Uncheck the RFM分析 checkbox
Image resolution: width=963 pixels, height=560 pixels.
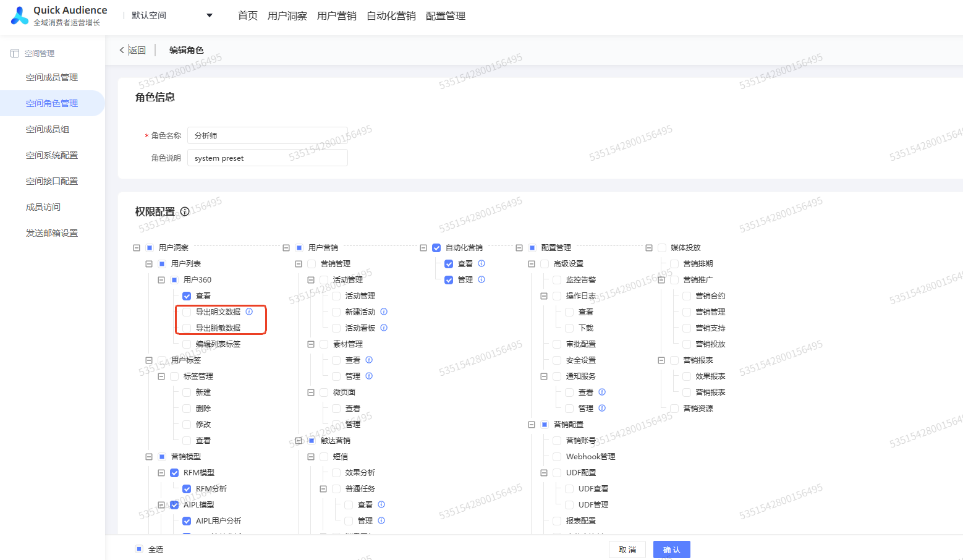(x=187, y=489)
